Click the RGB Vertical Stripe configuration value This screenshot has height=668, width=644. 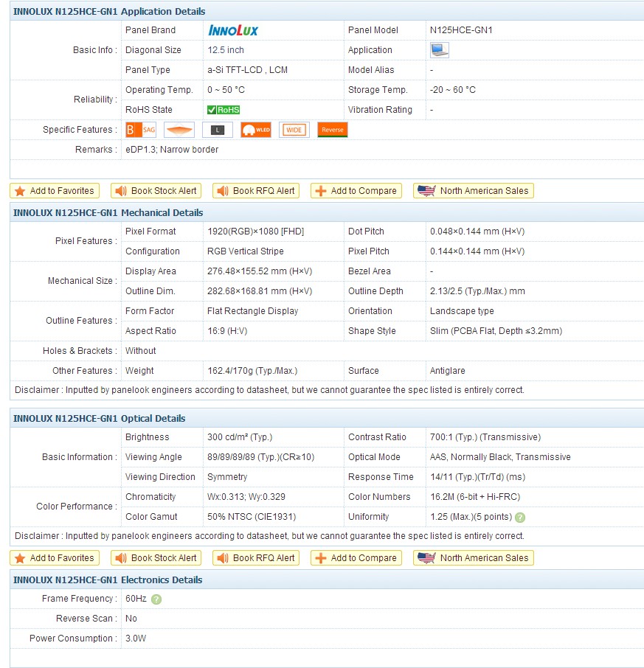click(x=246, y=251)
